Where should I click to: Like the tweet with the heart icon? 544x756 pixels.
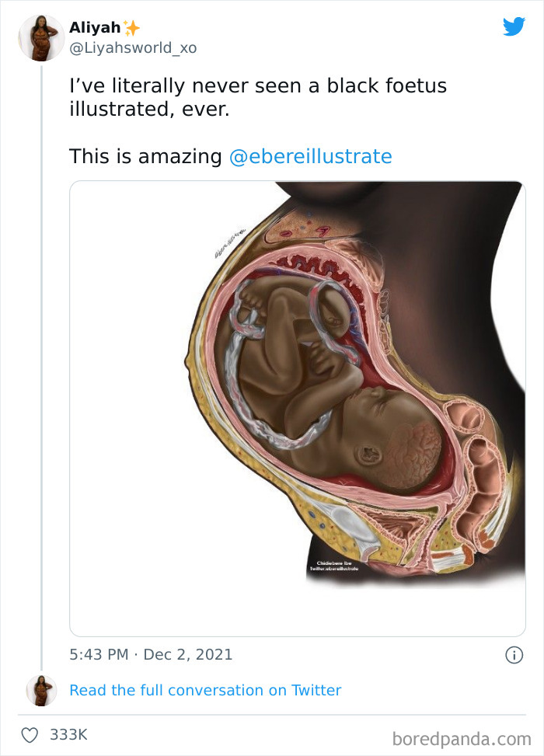tap(30, 734)
